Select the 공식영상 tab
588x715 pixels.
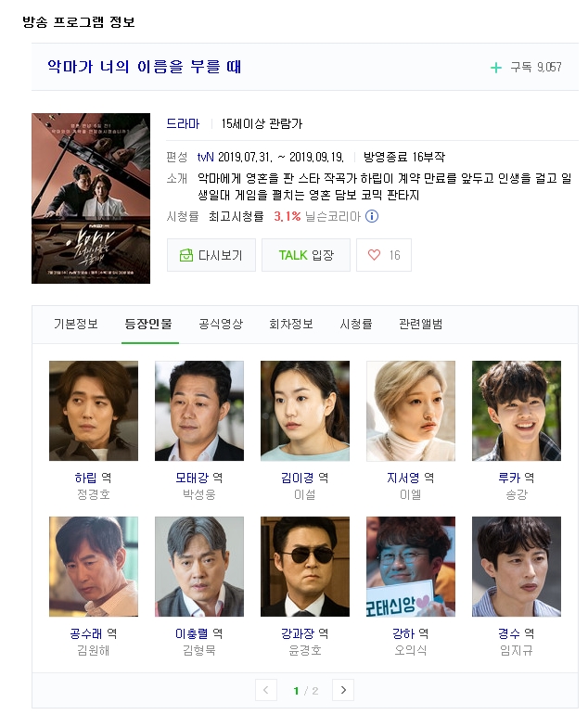pyautogui.click(x=221, y=325)
